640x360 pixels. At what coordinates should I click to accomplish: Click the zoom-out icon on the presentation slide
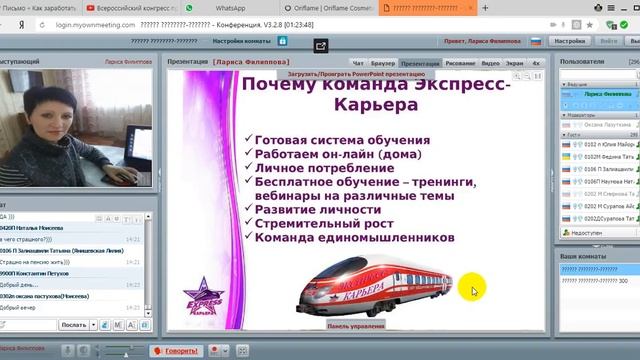(527, 76)
